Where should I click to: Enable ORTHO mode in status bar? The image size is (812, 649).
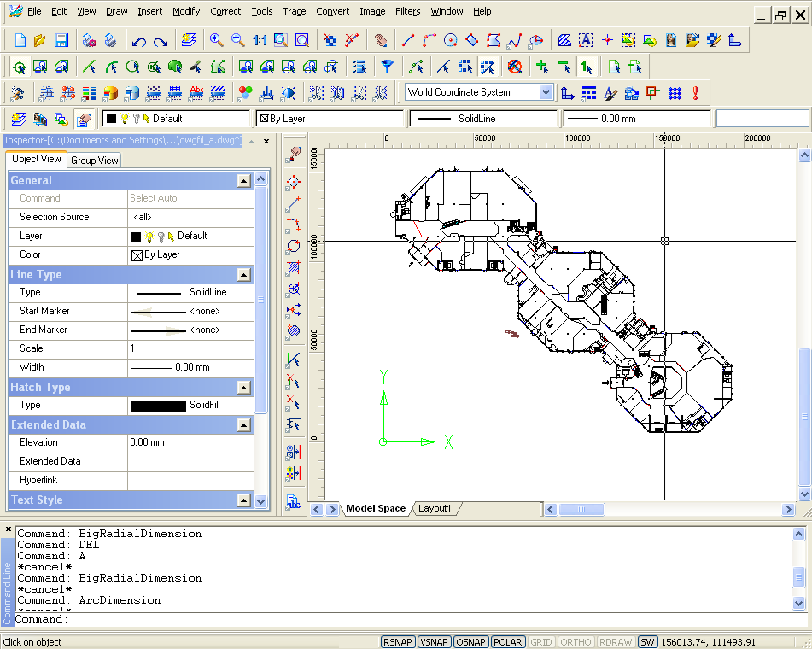(575, 642)
